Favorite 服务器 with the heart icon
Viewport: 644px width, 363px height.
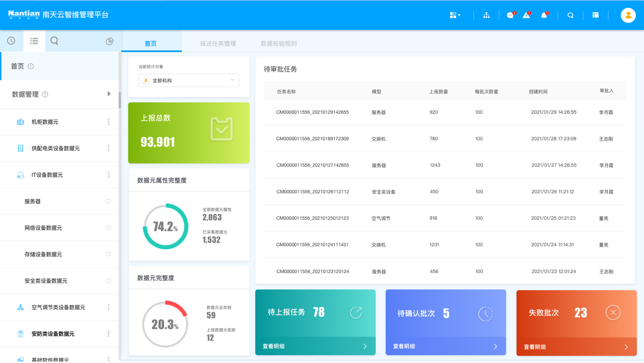pos(108,202)
